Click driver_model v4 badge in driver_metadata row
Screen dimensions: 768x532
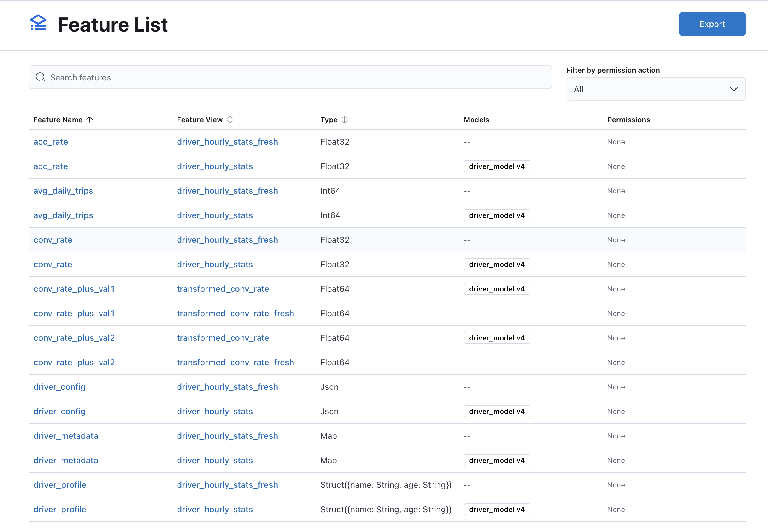coord(497,460)
